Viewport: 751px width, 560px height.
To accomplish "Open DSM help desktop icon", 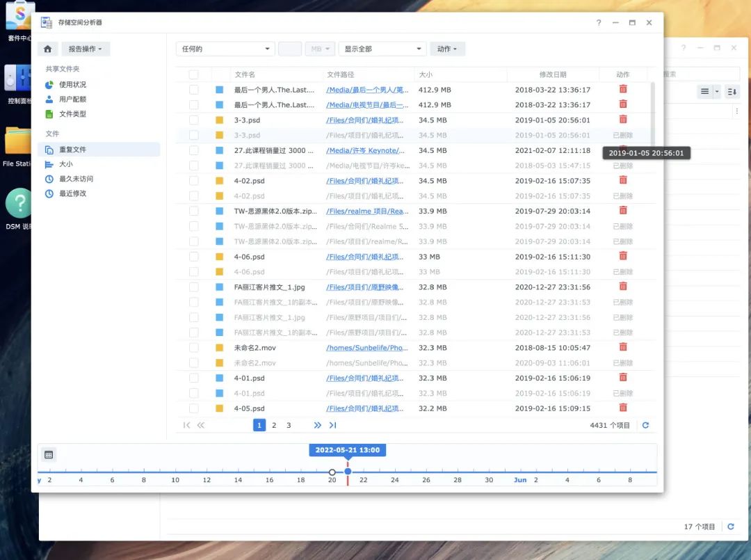I will 18,209.
